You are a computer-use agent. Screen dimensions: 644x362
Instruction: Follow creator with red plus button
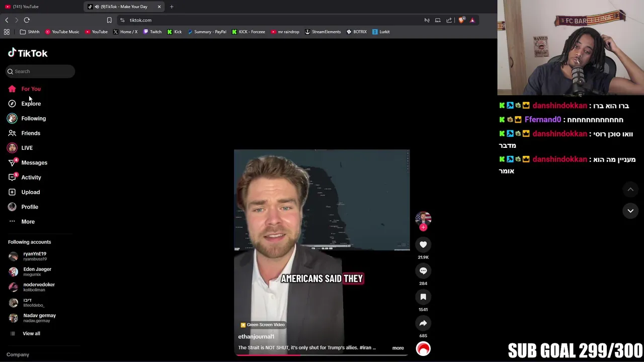(x=423, y=227)
